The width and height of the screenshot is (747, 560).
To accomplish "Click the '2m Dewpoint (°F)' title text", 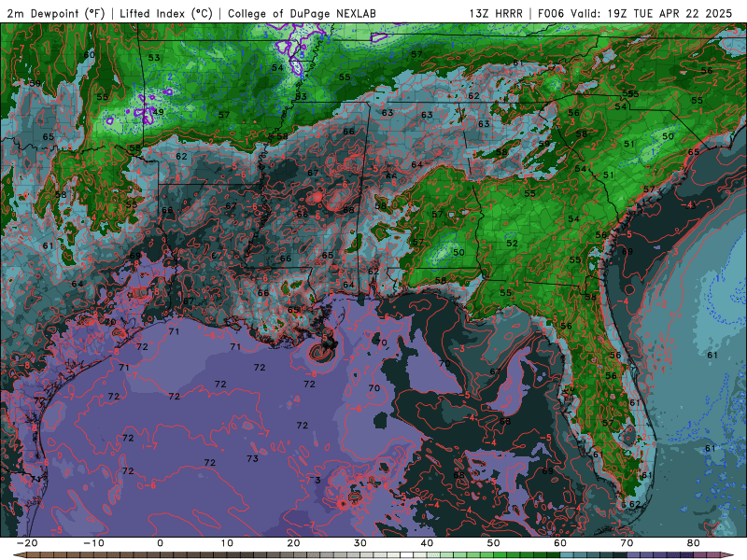I will pos(56,13).
